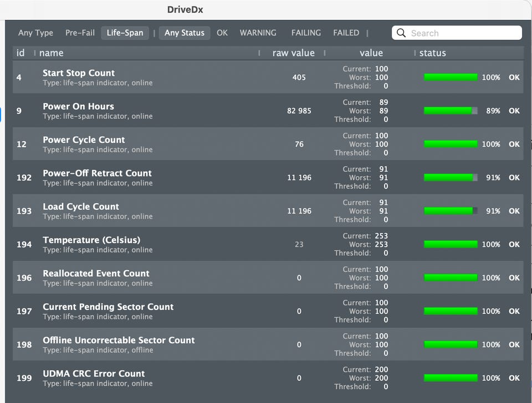Select the Offline Uncorrectable Sector Count row
The height and width of the screenshot is (403, 532).
(x=268, y=344)
